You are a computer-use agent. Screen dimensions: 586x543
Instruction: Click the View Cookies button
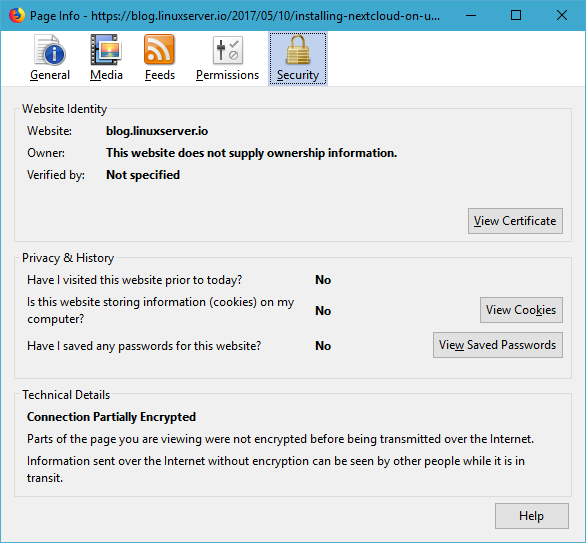click(521, 310)
